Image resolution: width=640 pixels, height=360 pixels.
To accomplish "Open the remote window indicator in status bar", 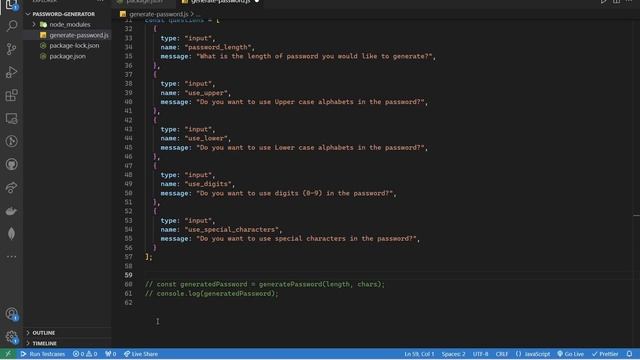I will tap(8, 354).
